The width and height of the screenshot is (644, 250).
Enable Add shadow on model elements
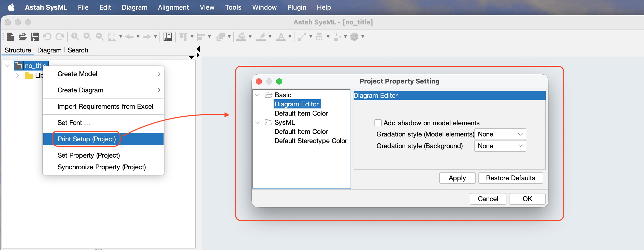tap(378, 123)
